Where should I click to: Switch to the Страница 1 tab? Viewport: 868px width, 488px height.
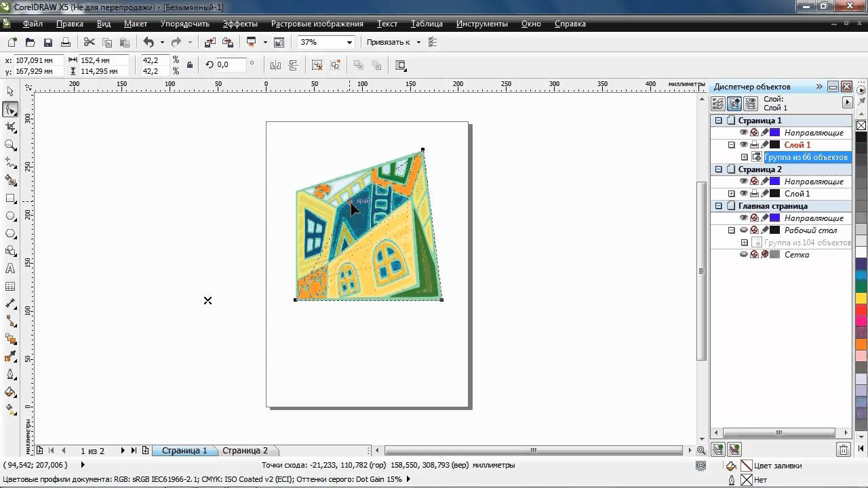coord(184,451)
